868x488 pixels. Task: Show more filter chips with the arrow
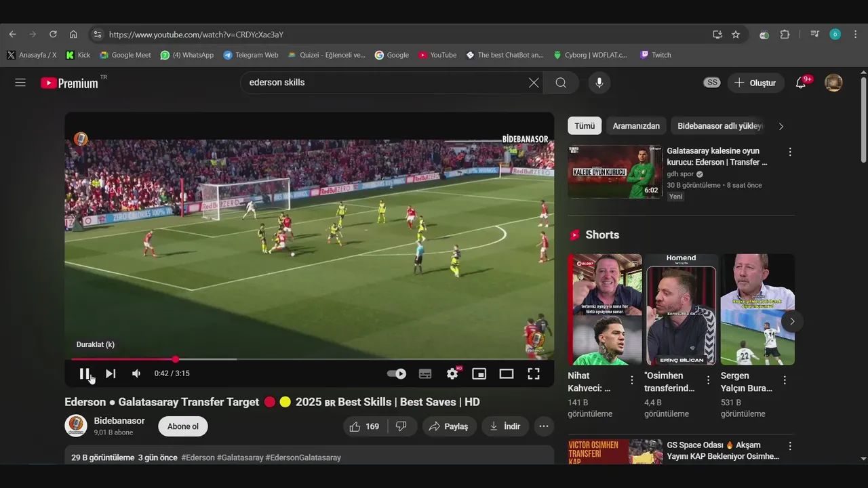click(x=781, y=126)
